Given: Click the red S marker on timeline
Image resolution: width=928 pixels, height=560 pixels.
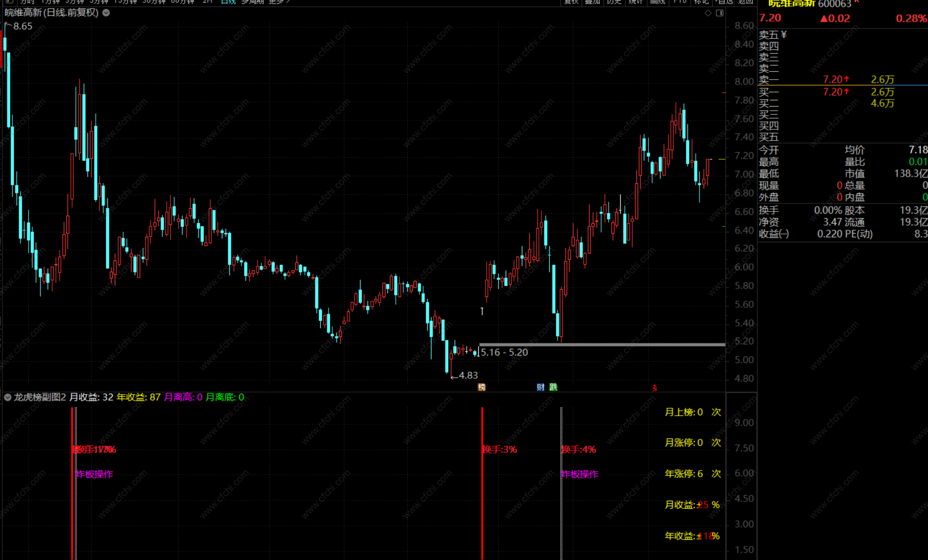Looking at the screenshot, I should (655, 388).
